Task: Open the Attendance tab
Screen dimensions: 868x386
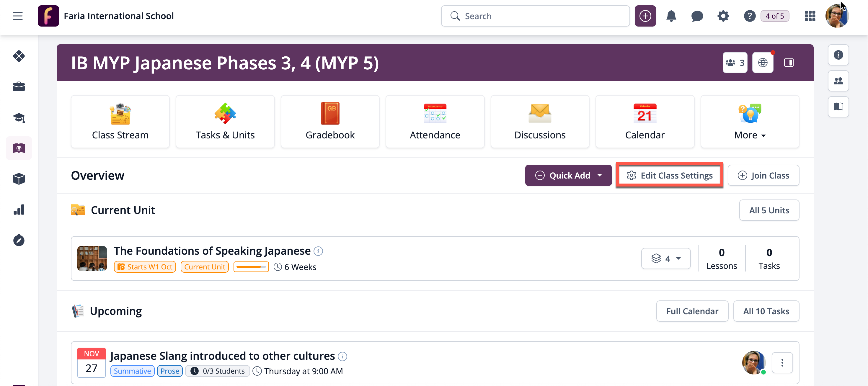Action: (435, 122)
